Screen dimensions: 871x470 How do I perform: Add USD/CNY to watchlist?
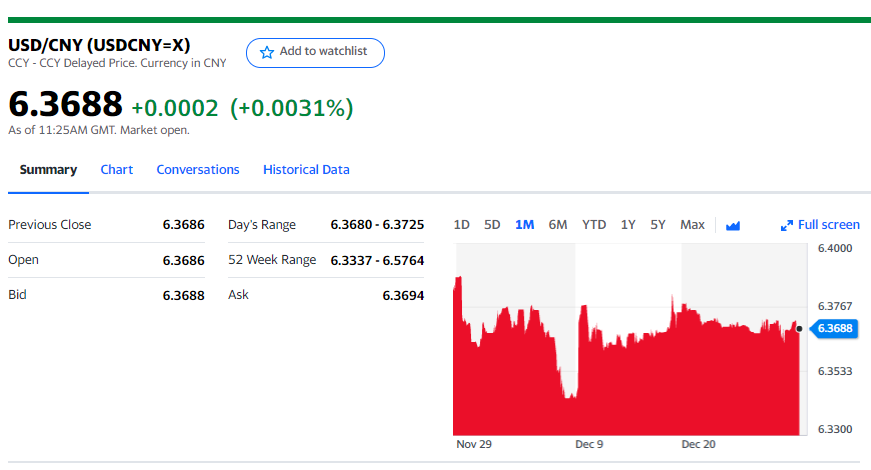click(x=315, y=52)
